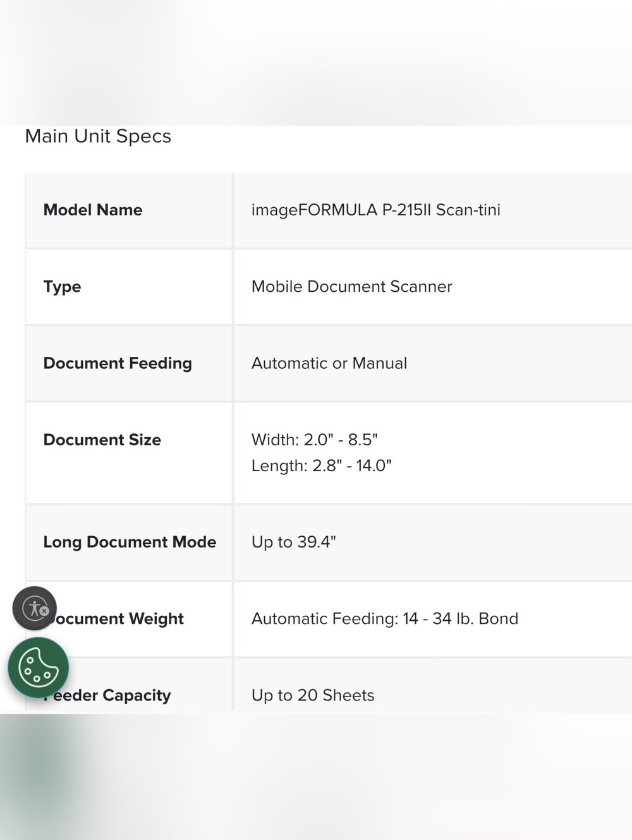Click the Width 2.0" - 8.5" text
This screenshot has width=632, height=840.
[315, 440]
